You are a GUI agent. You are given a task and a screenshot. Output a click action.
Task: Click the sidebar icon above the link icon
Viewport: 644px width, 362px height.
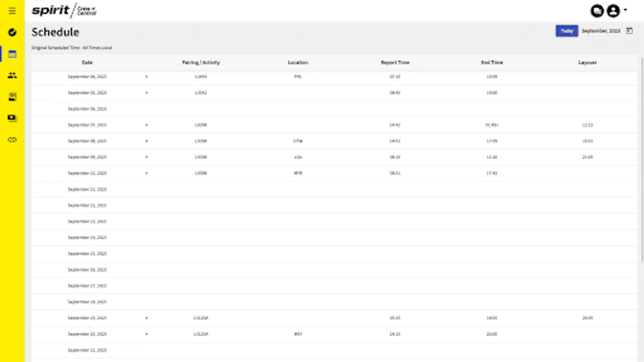(12, 118)
